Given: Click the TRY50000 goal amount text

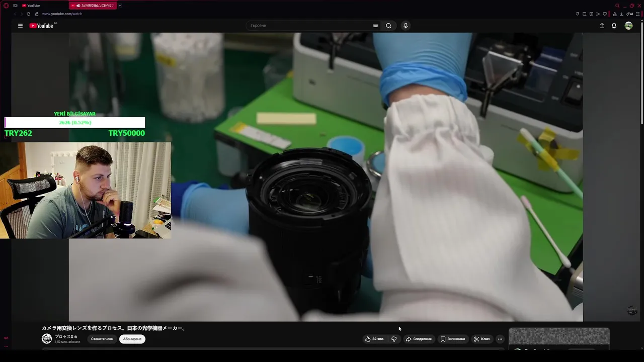Looking at the screenshot, I should coord(126,133).
